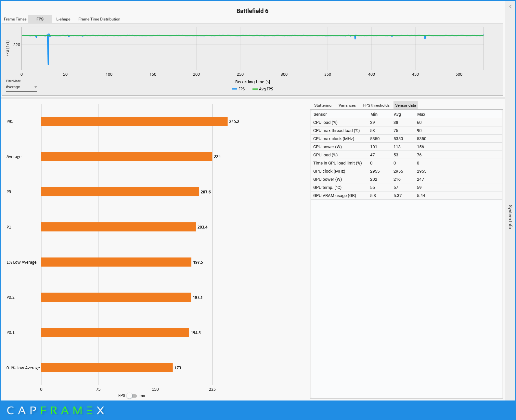Switch to the Frame Times tab
The height and width of the screenshot is (420, 516).
(x=15, y=19)
